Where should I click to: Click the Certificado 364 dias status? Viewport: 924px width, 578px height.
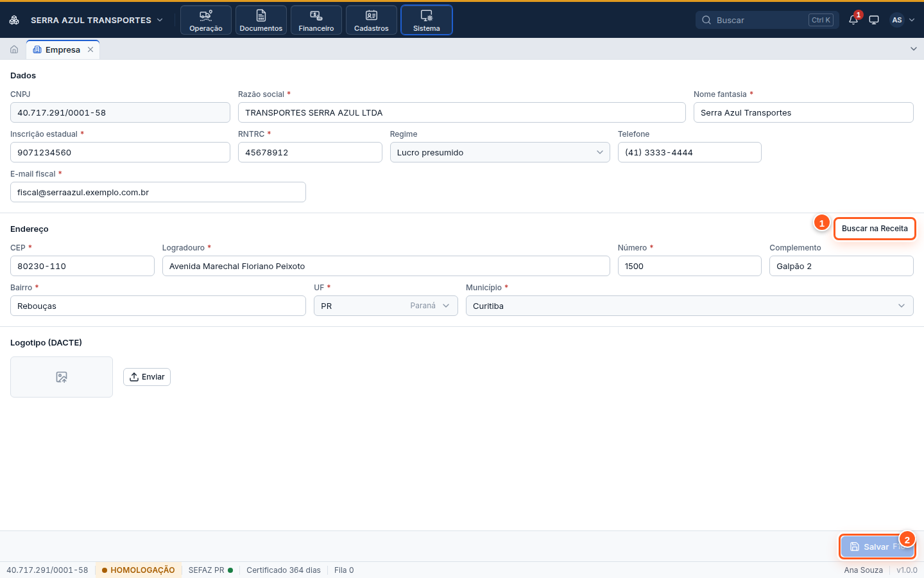284,570
